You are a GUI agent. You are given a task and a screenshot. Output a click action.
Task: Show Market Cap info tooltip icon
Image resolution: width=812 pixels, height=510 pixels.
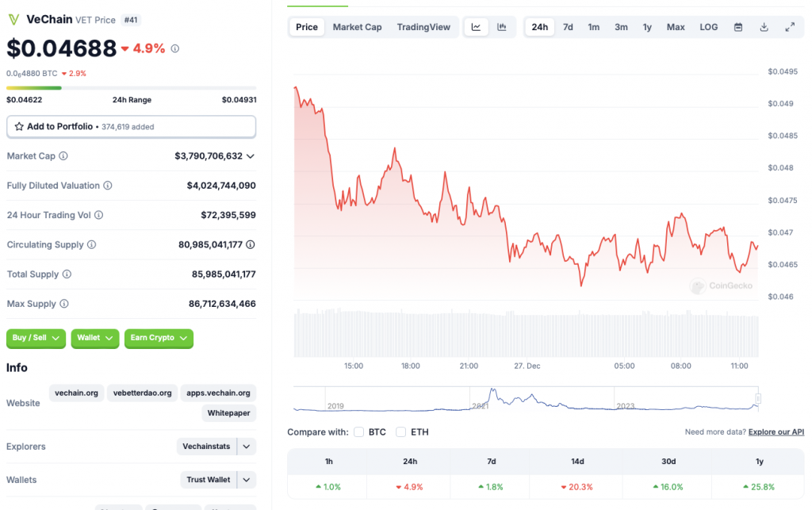tap(63, 155)
